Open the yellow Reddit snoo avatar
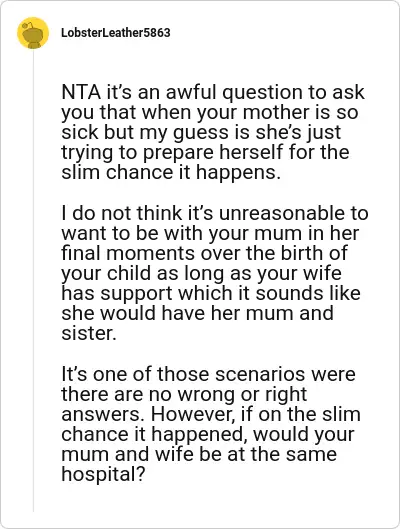The width and height of the screenshot is (400, 529). pyautogui.click(x=33, y=33)
